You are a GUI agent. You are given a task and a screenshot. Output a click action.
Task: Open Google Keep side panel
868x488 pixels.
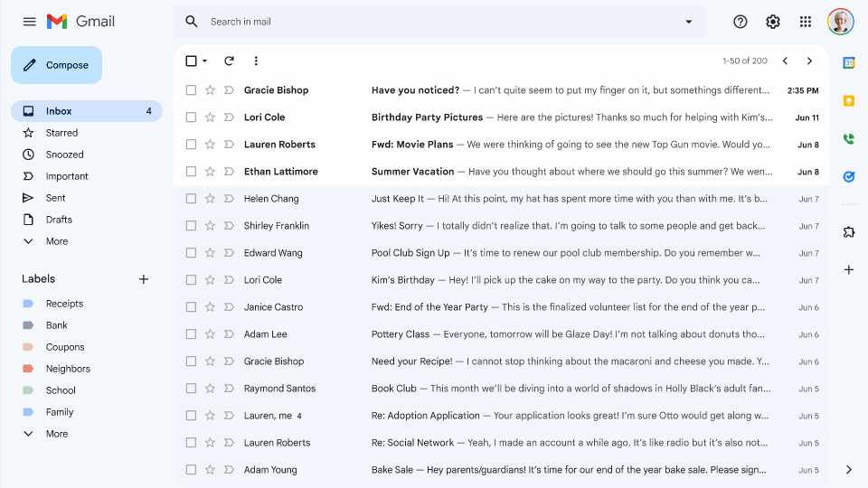(x=848, y=100)
